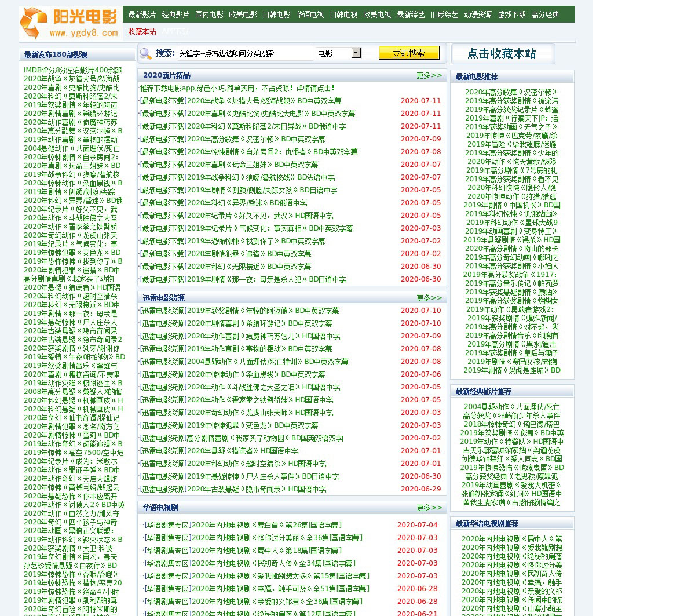
Task: Open 《暮白首》 第26集 TV series link
Action: point(243,525)
